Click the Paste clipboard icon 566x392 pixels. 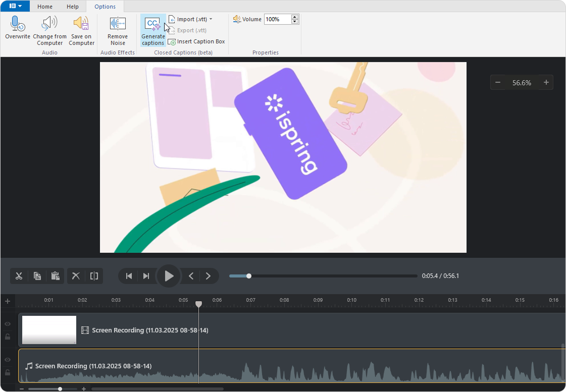[55, 276]
